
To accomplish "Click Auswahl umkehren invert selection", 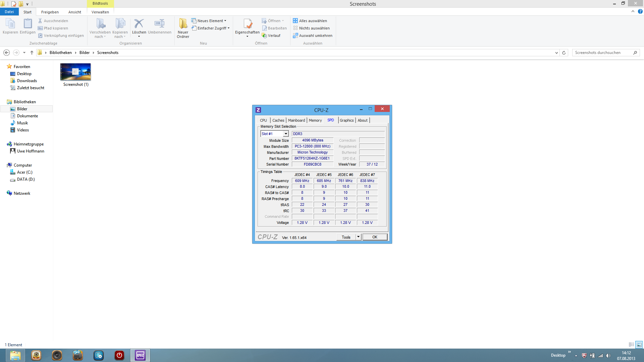I will (x=313, y=36).
